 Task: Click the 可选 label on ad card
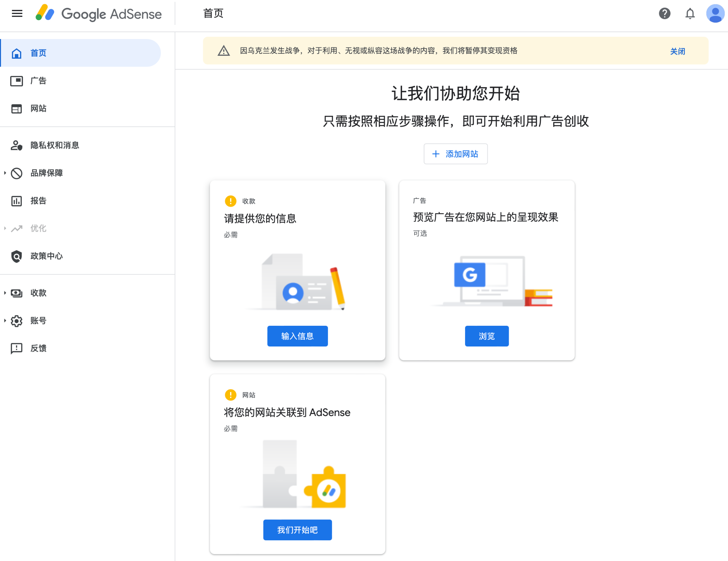[420, 234]
